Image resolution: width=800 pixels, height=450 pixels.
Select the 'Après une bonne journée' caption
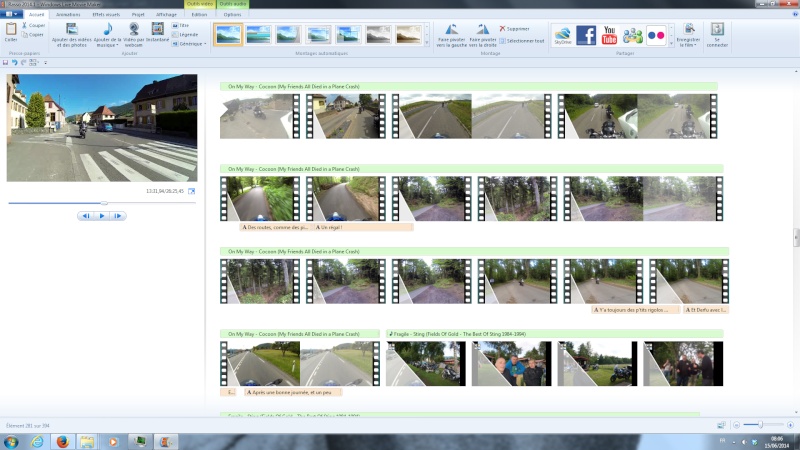point(292,392)
